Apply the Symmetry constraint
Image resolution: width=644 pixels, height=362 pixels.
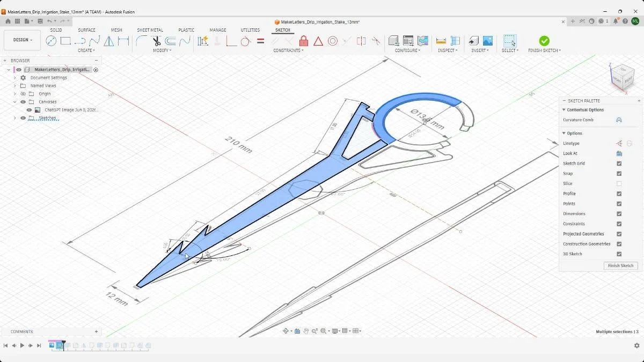(361, 41)
